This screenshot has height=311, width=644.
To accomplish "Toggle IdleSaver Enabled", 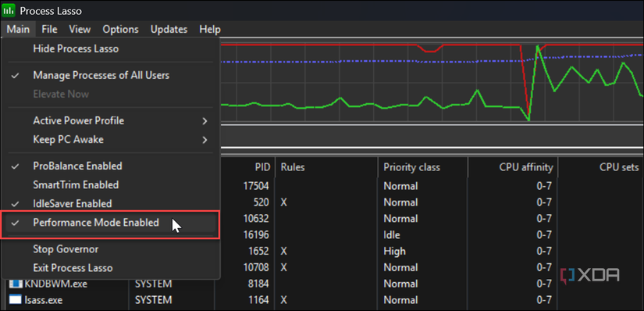I will (111, 203).
